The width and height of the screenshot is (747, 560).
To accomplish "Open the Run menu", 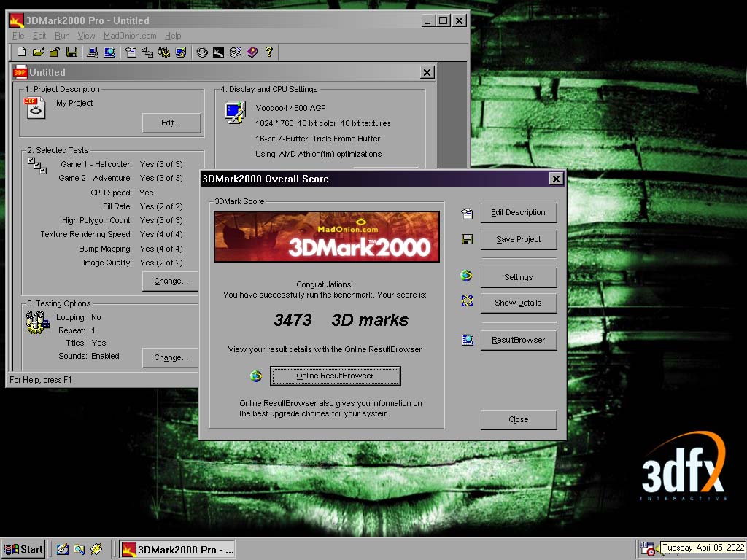I will coord(62,36).
